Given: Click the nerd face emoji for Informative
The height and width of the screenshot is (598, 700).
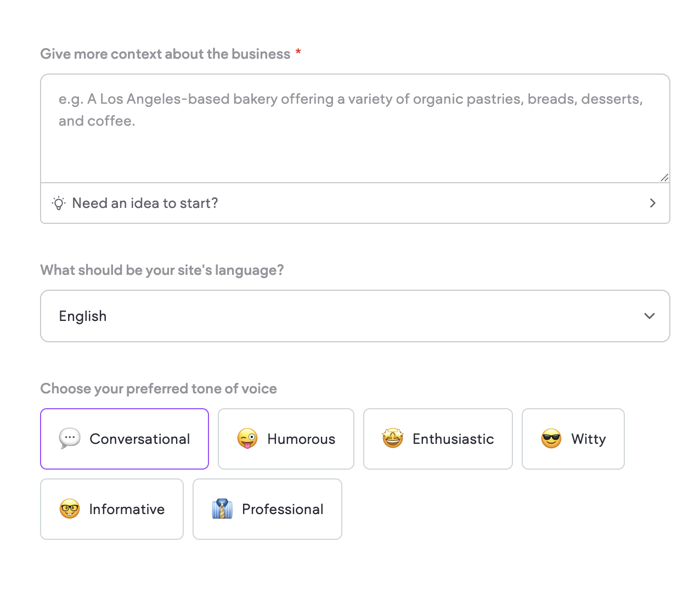Looking at the screenshot, I should (x=70, y=509).
